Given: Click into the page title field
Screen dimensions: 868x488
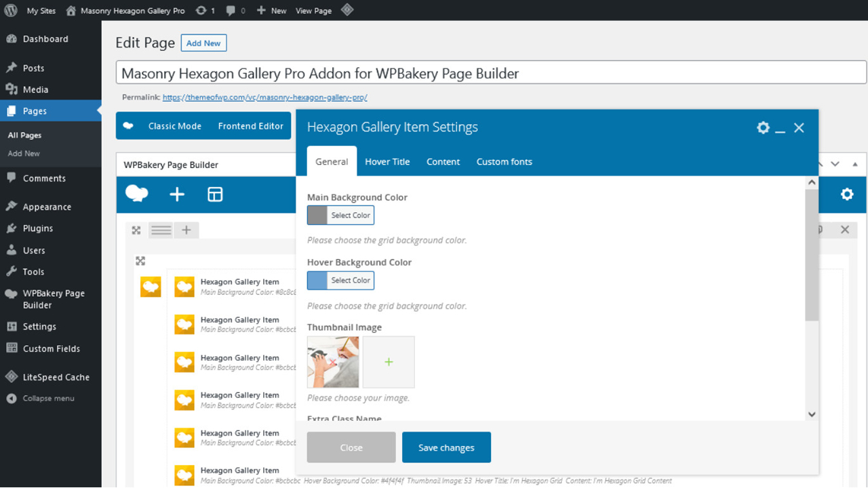Looking at the screenshot, I should (491, 73).
